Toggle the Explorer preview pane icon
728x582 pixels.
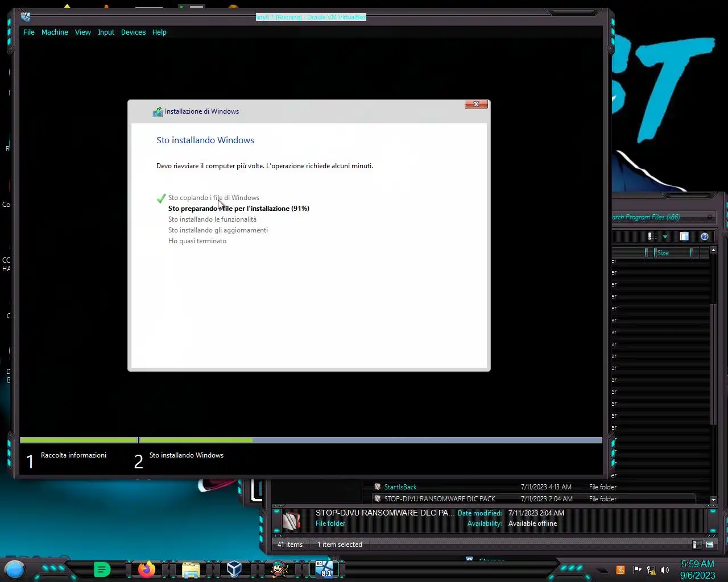point(684,236)
